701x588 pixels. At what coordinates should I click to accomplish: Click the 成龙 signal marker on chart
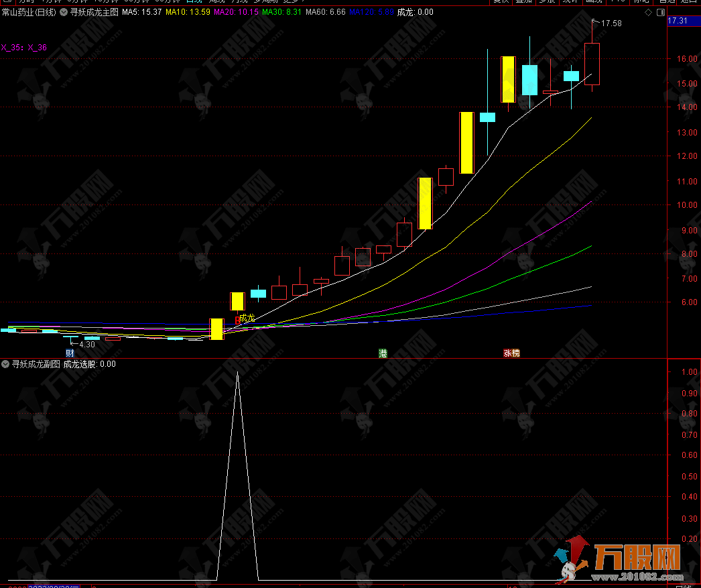(246, 318)
